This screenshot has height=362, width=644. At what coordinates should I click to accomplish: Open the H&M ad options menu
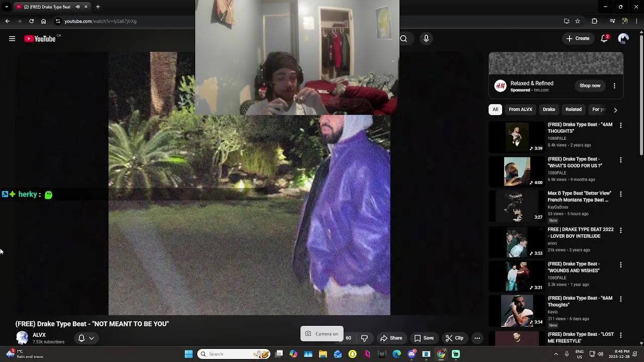tap(614, 86)
